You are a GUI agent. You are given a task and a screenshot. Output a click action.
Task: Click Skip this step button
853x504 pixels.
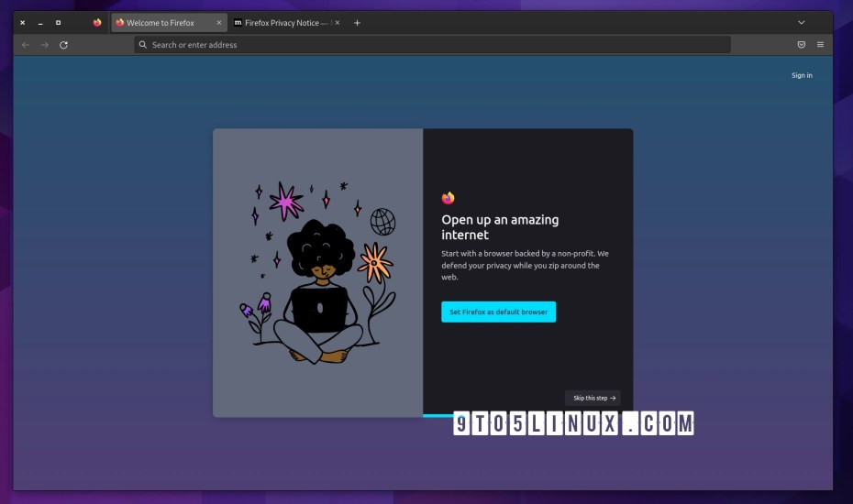593,398
